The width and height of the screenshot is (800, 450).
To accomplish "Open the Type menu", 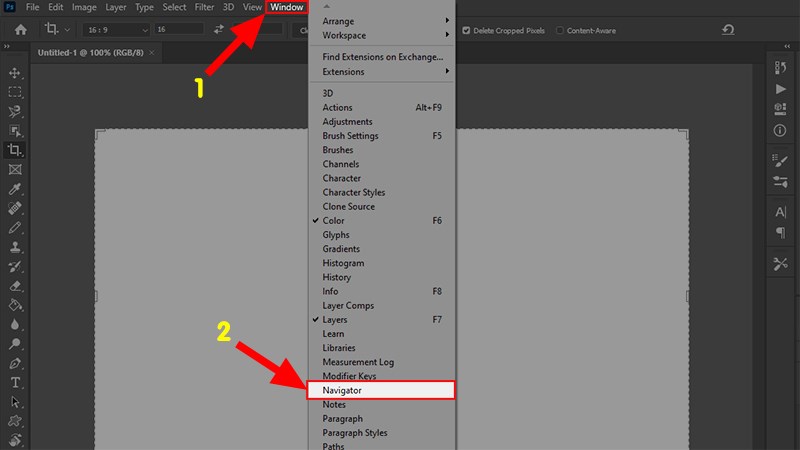I will 144,7.
